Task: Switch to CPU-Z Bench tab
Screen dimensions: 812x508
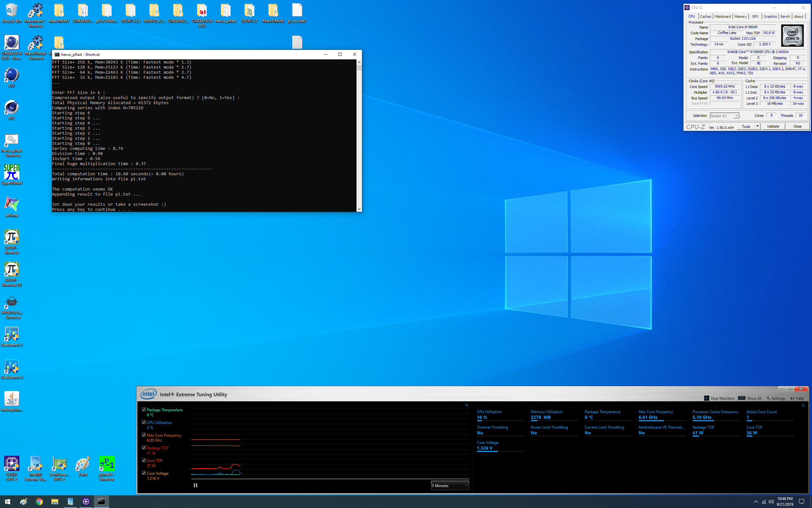Action: coord(785,17)
